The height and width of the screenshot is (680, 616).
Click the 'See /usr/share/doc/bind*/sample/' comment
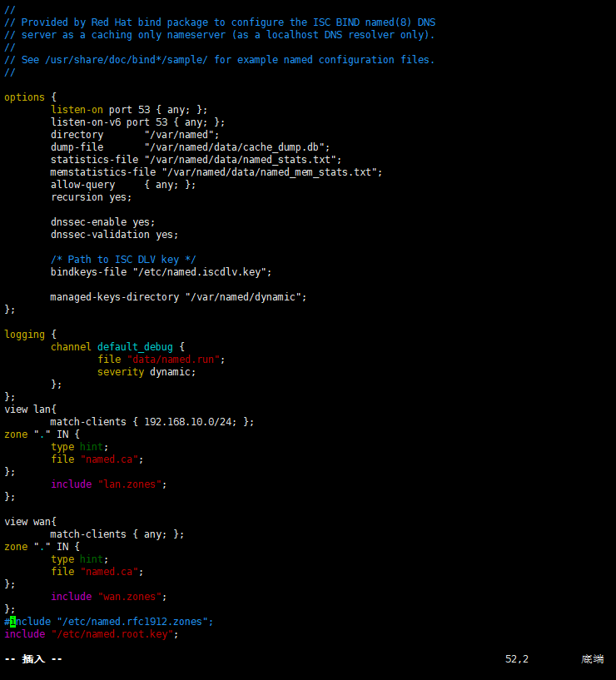[220, 60]
